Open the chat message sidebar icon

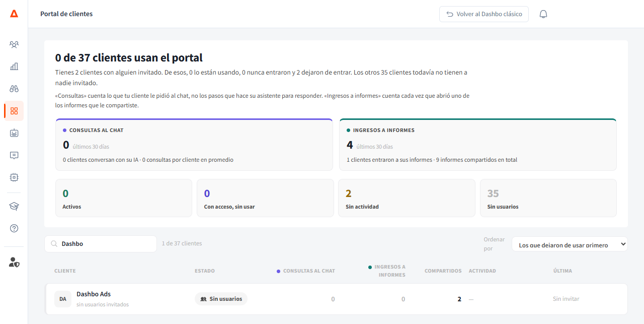coord(14,155)
